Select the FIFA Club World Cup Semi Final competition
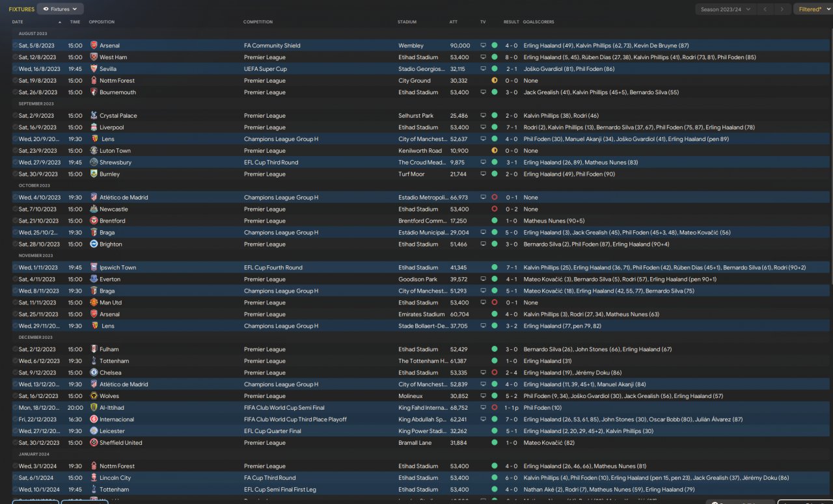 point(284,408)
